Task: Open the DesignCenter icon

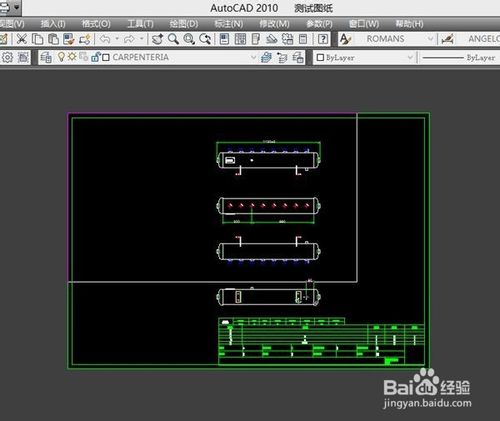Action: pyautogui.click(x=240, y=39)
